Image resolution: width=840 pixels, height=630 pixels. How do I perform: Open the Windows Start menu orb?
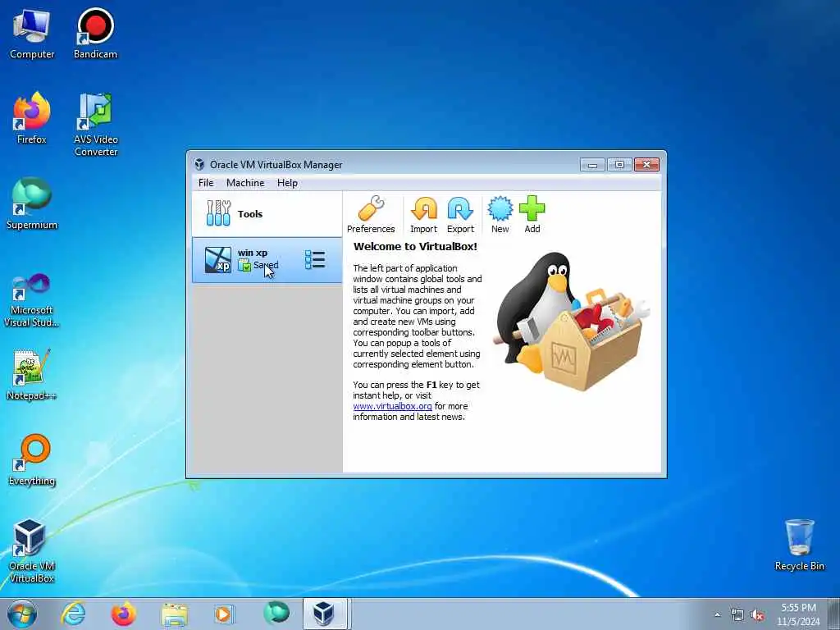coord(22,614)
